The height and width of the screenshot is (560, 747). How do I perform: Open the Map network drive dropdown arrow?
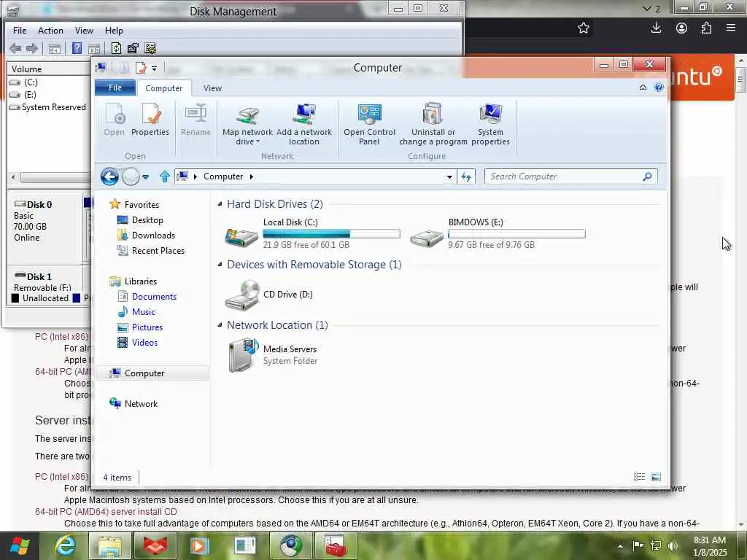258,142
